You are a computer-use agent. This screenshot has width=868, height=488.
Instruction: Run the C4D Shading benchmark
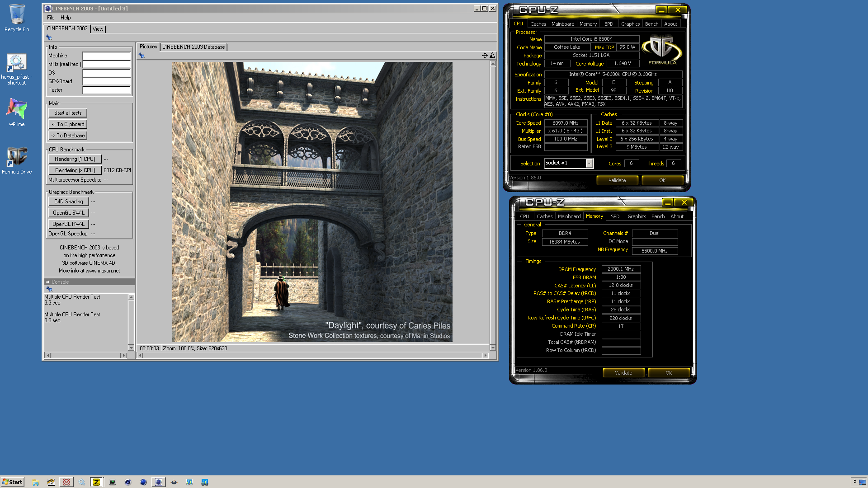point(69,202)
